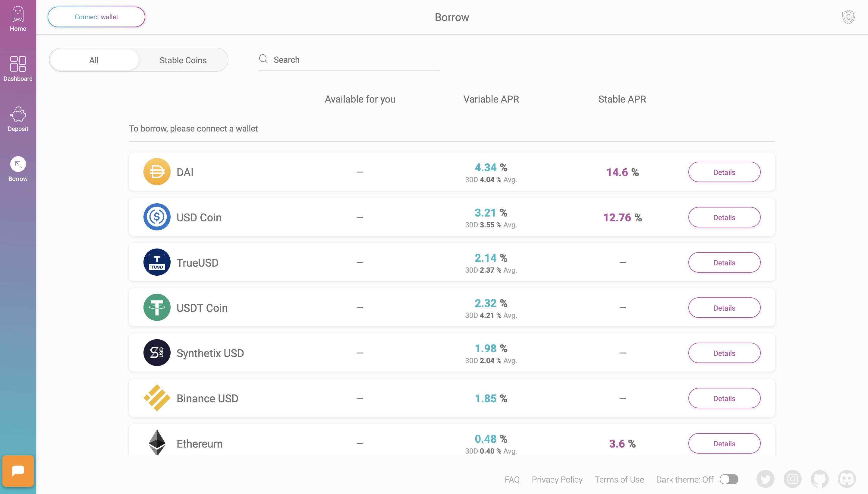Click the USDT Coin Tether logo
The height and width of the screenshot is (494, 868).
tap(157, 307)
